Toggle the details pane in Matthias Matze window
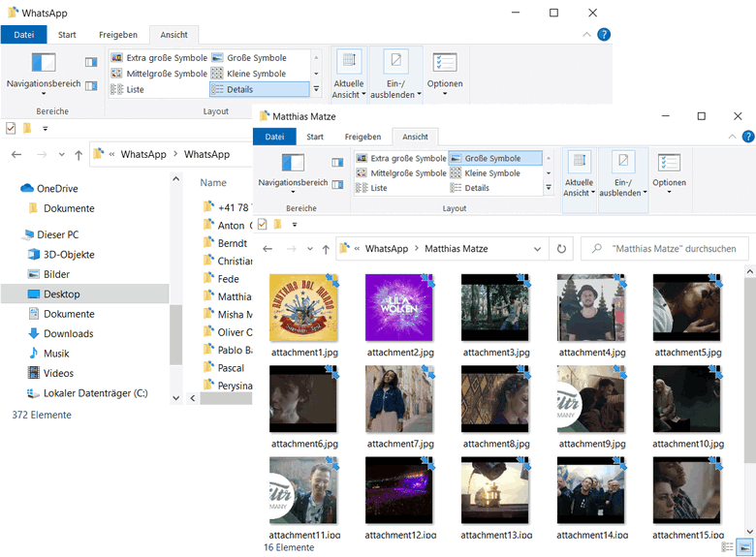Image resolution: width=756 pixels, height=557 pixels. click(x=337, y=184)
